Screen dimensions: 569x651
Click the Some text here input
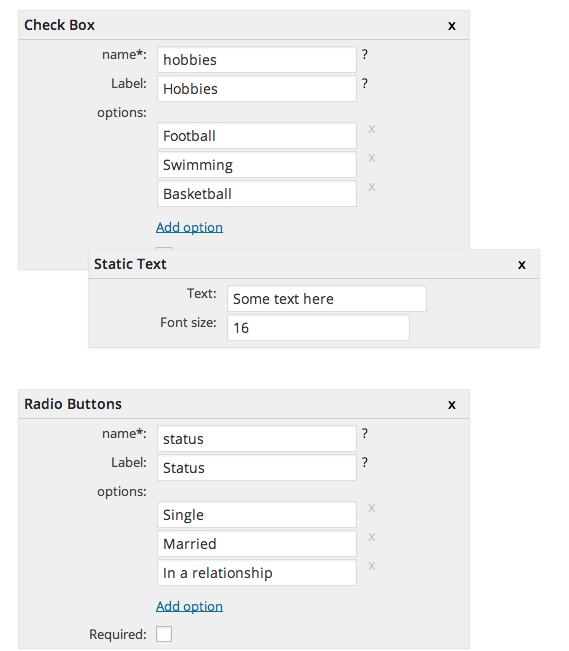(x=326, y=299)
